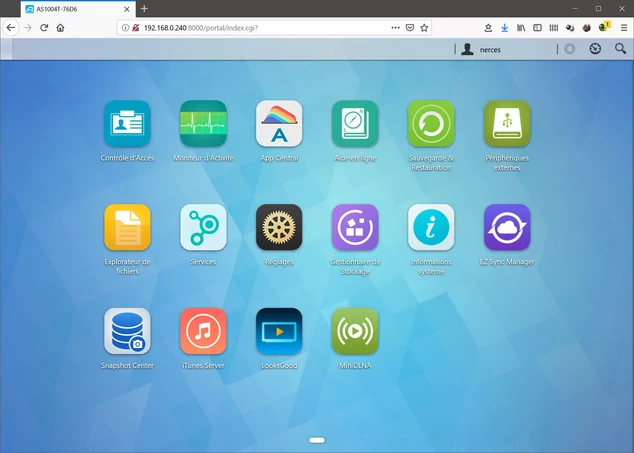This screenshot has height=453, width=634.
Task: Open Informations système
Action: [x=431, y=227]
